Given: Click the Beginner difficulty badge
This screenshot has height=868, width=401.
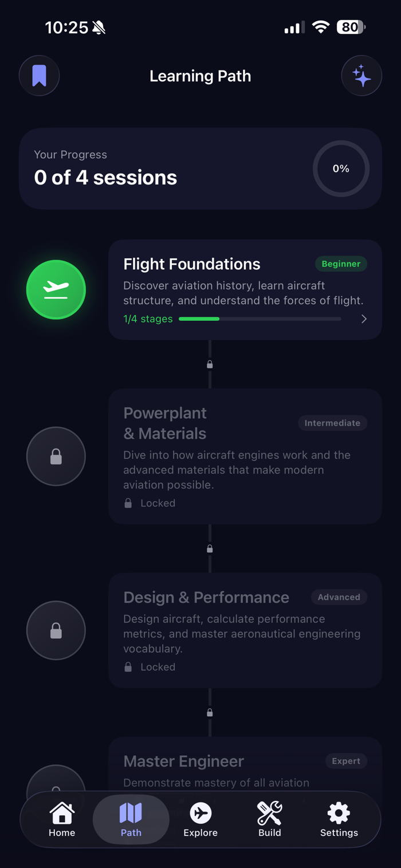Looking at the screenshot, I should point(341,264).
